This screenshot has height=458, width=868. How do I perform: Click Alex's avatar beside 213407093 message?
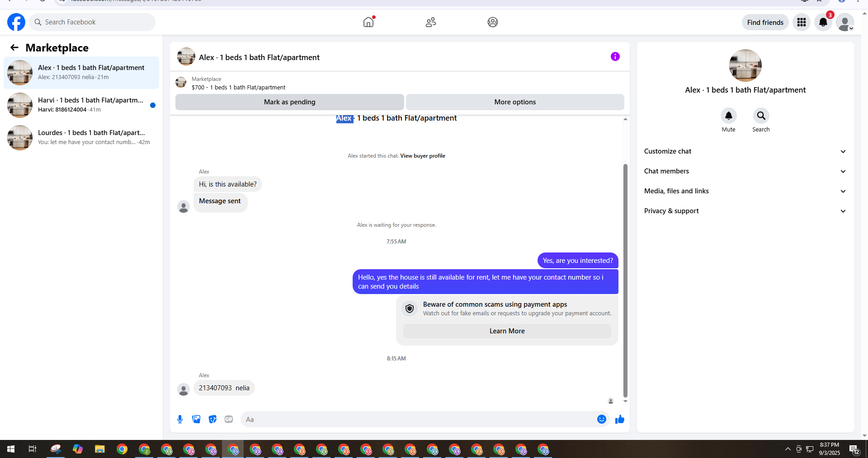pyautogui.click(x=184, y=389)
